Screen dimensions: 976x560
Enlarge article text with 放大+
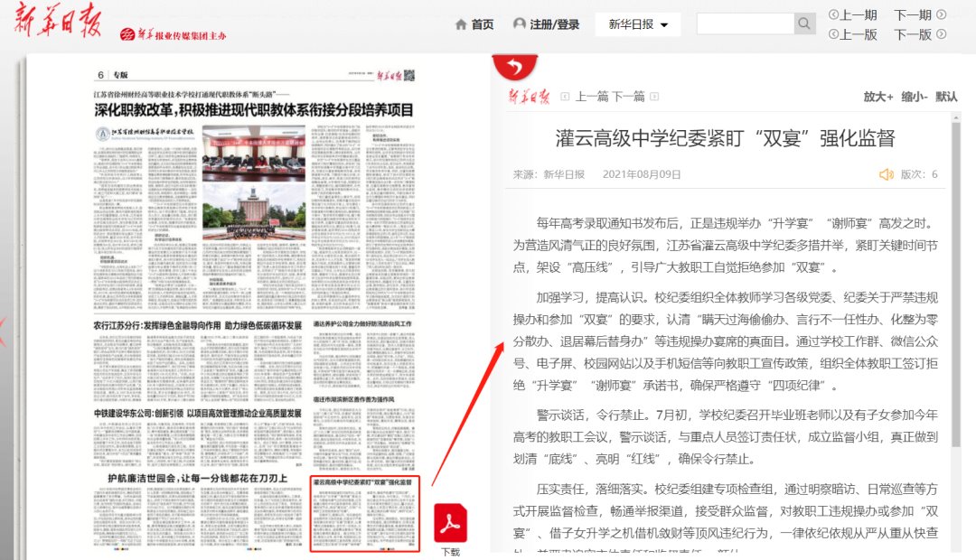point(878,97)
